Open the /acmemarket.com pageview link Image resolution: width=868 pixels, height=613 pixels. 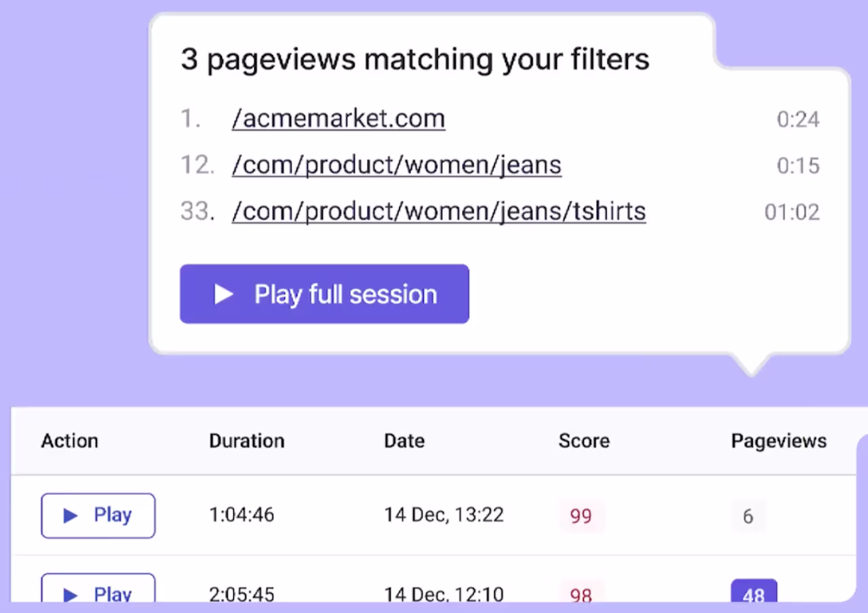click(x=338, y=119)
